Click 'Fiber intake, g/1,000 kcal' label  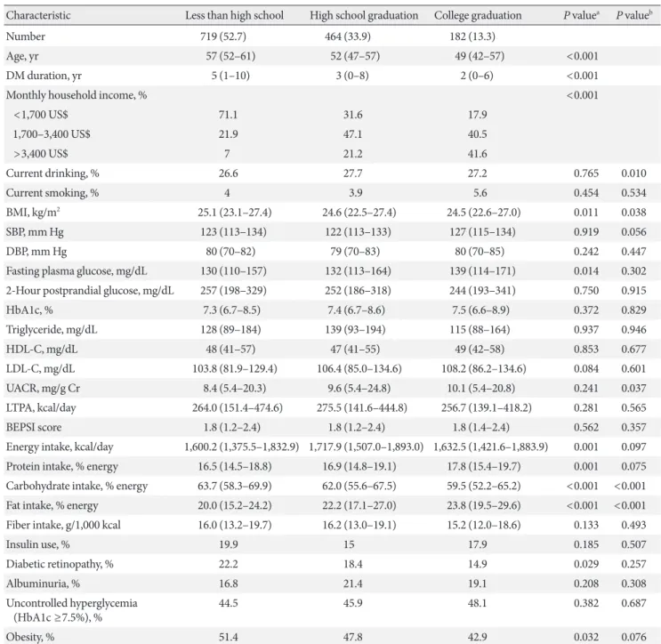tap(63, 525)
